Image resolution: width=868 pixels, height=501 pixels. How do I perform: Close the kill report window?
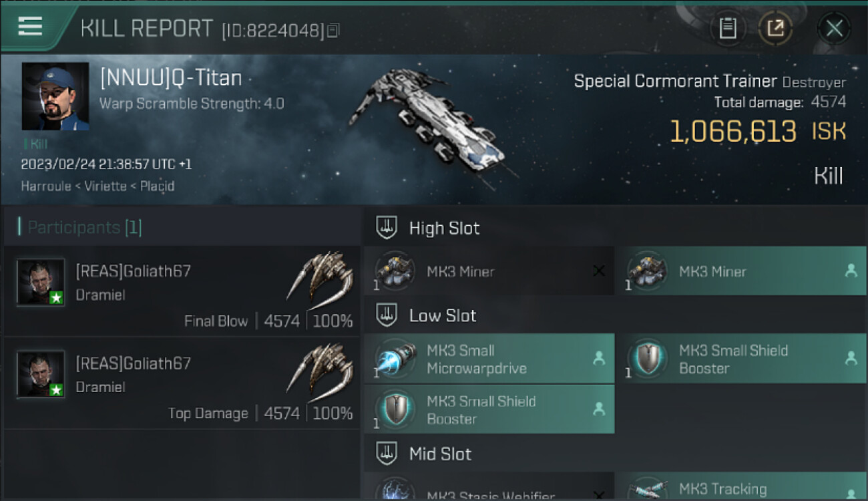(834, 28)
